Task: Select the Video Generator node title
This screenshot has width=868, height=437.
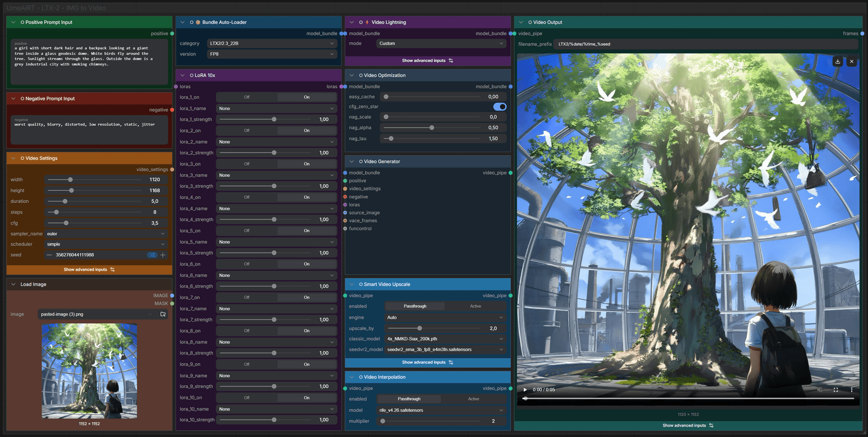Action: point(382,161)
